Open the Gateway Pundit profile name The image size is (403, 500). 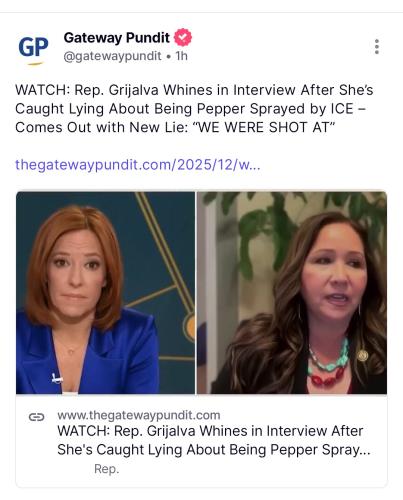tap(117, 38)
